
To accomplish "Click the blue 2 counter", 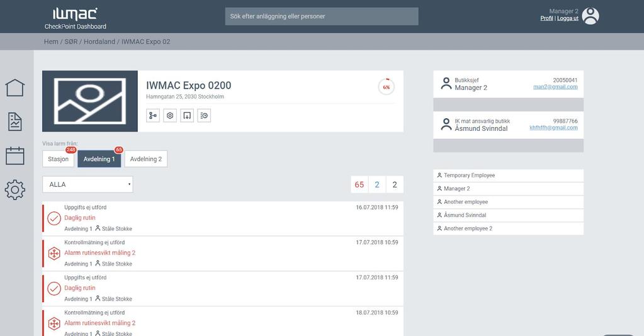I will [x=377, y=184].
